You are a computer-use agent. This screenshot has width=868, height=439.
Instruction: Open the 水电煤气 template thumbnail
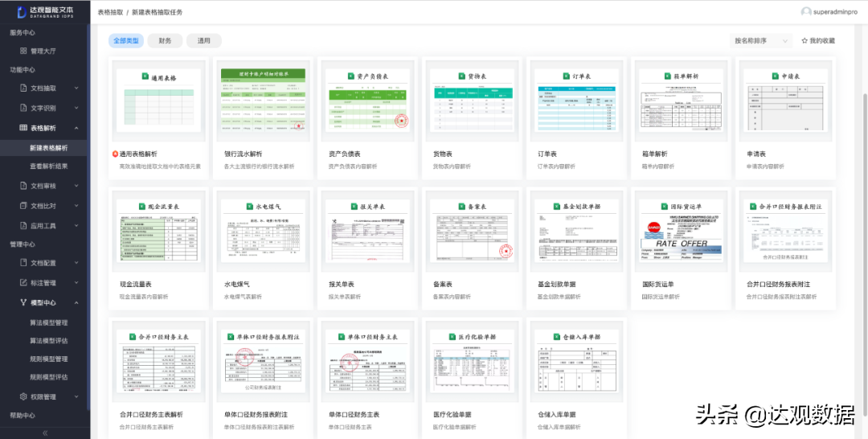pyautogui.click(x=264, y=232)
